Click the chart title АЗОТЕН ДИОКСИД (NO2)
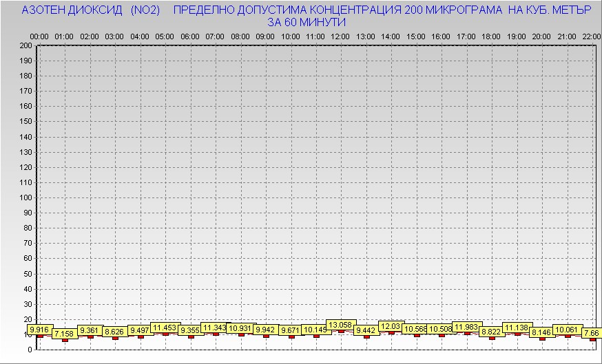Viewport: 602px width, 364px height. [x=91, y=11]
